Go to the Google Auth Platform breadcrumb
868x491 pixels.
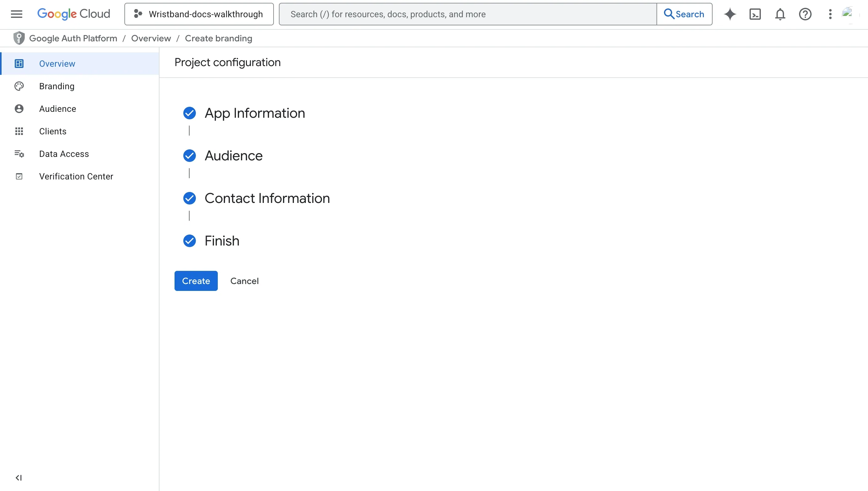pos(73,39)
